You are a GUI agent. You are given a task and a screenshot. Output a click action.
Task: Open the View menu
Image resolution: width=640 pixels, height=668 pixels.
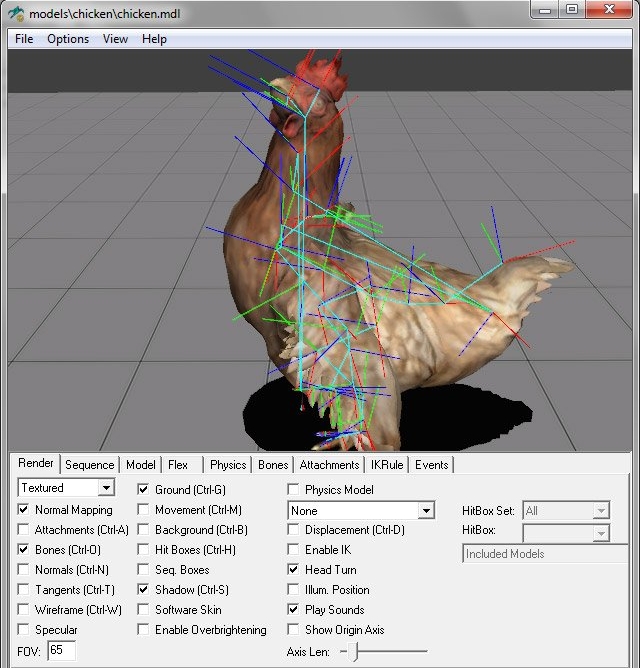115,39
